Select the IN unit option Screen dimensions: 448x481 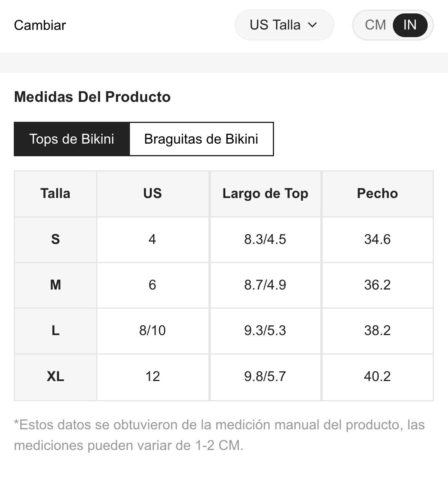[x=410, y=25]
